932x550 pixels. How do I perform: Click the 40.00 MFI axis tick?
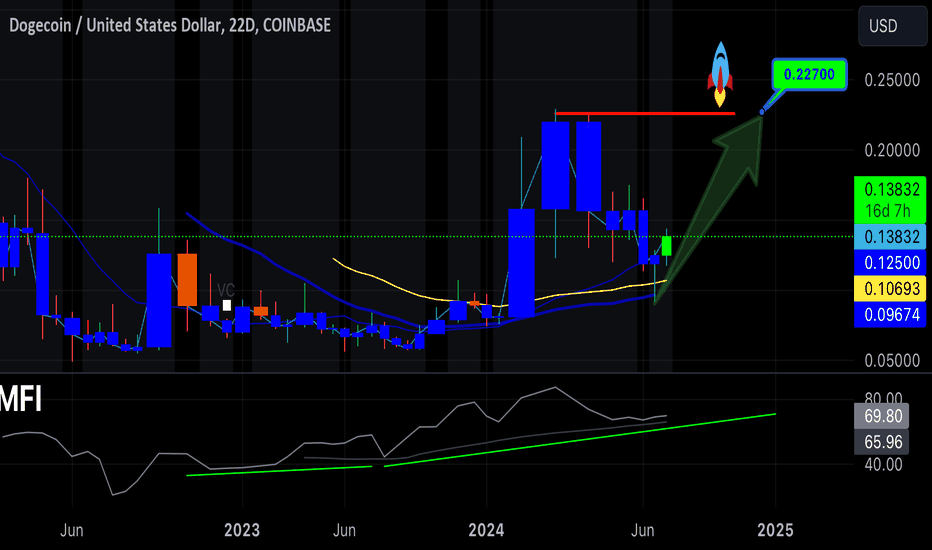pos(883,464)
